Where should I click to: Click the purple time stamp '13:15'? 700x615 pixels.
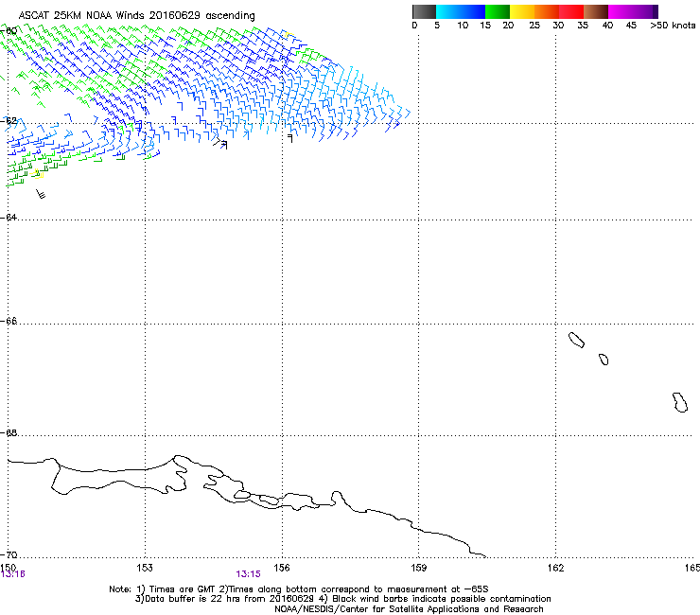pyautogui.click(x=248, y=574)
